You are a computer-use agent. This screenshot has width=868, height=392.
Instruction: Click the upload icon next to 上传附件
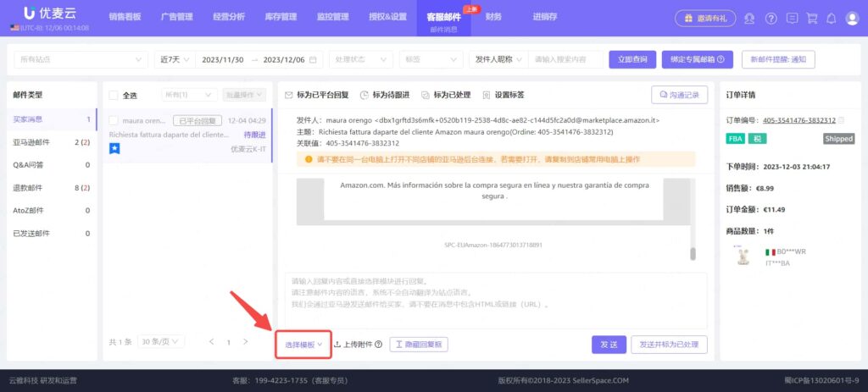pyautogui.click(x=337, y=345)
